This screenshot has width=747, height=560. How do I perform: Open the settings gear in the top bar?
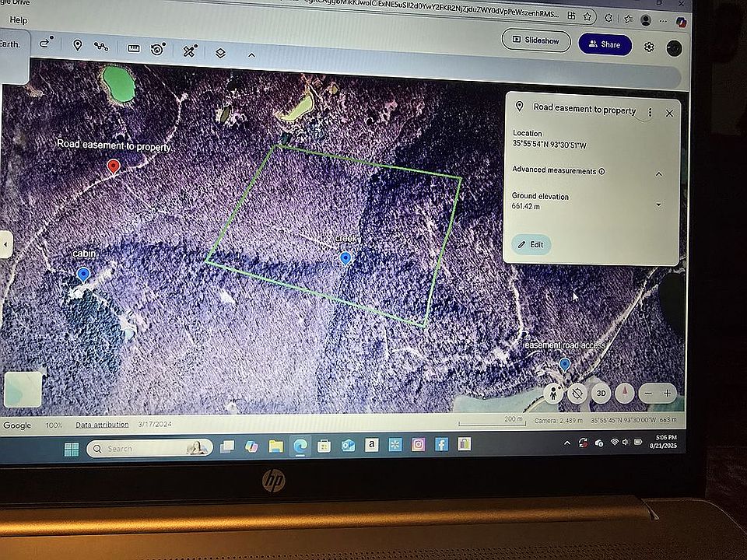pos(649,47)
